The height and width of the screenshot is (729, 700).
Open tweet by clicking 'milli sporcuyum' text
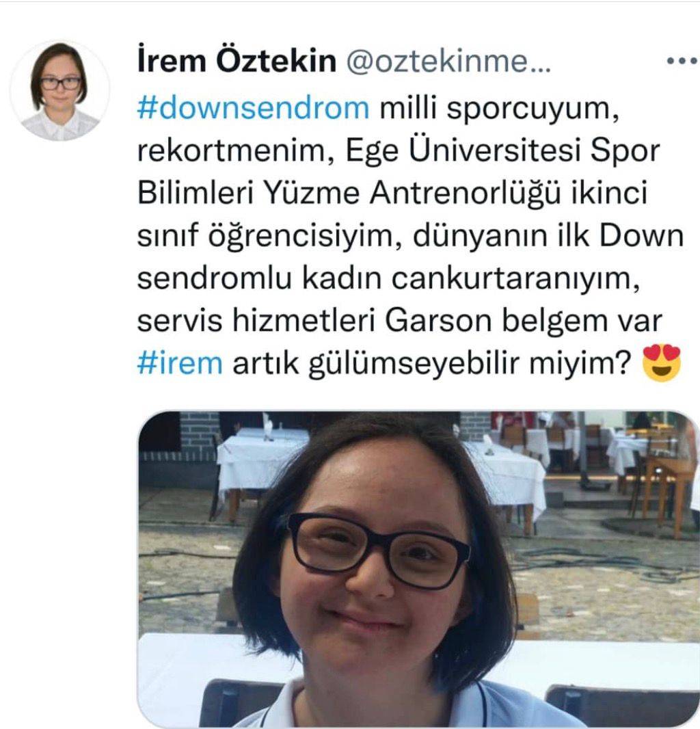pos(500,108)
